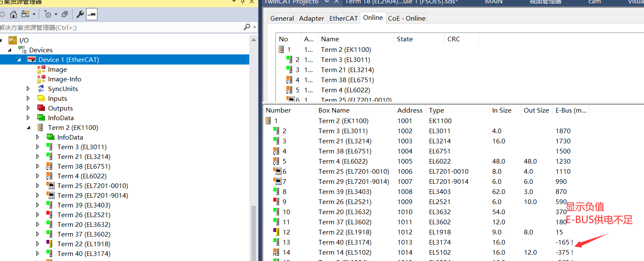The height and width of the screenshot is (261, 644).
Task: Click the pending changes filter clock icon
Action: pos(47,15)
